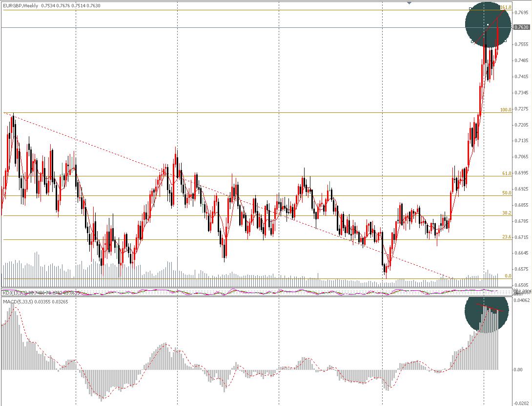The image size is (532, 406).
Task: Click the Fibonacci 0.0 level label
Action: click(508, 276)
